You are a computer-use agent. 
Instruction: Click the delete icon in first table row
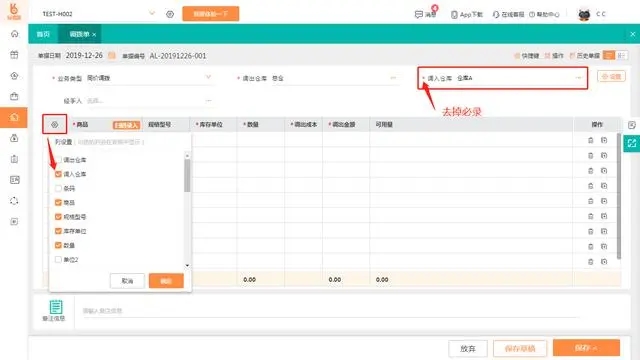coord(591,140)
